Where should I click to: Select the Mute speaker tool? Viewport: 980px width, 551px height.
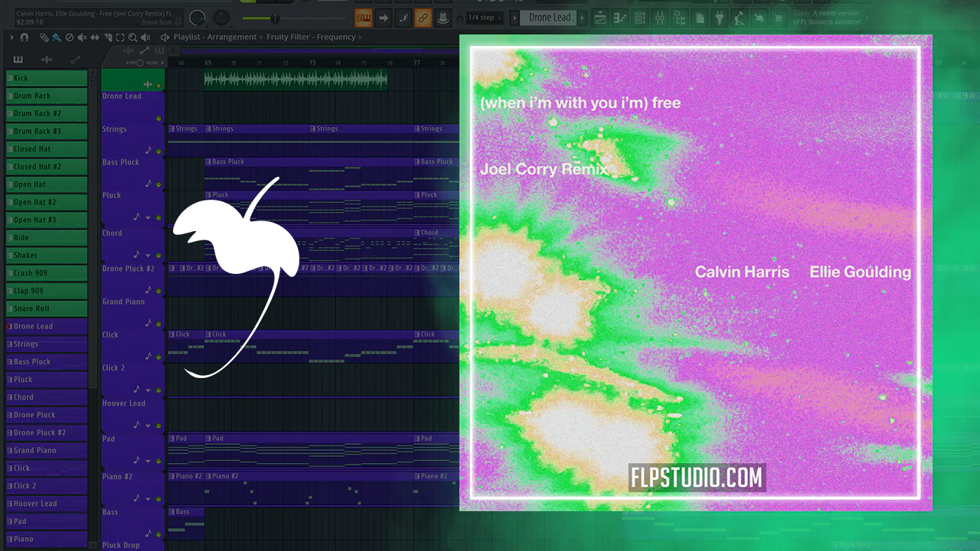[82, 37]
